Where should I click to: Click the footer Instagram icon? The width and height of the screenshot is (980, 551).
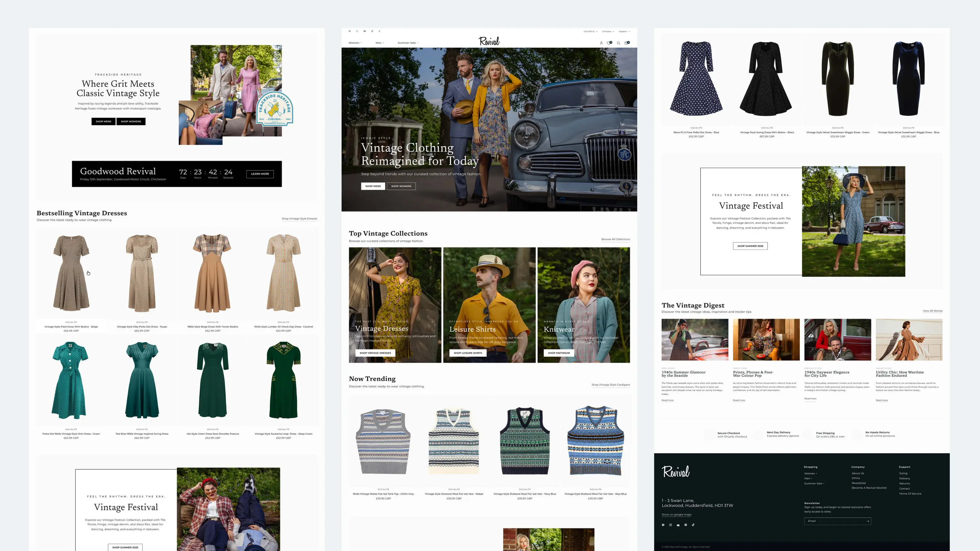pos(670,525)
